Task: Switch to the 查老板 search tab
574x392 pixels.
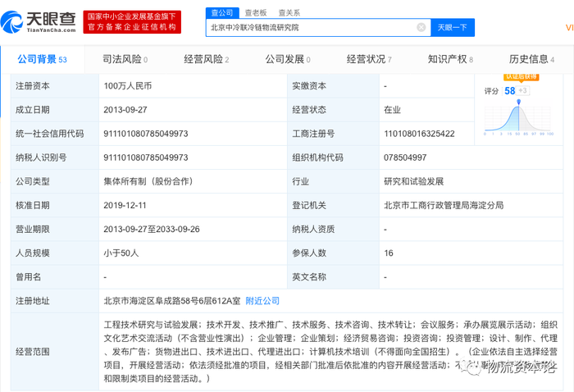Action: pos(256,13)
